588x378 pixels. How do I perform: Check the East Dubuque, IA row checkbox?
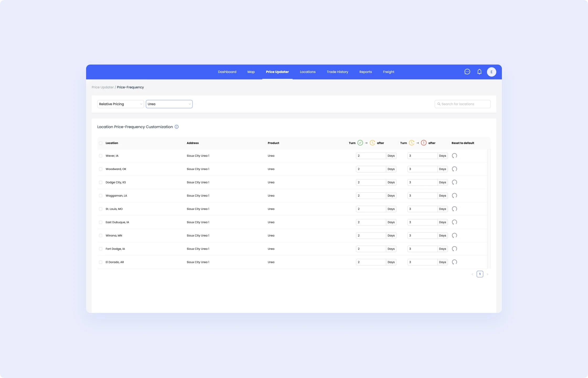tap(101, 222)
